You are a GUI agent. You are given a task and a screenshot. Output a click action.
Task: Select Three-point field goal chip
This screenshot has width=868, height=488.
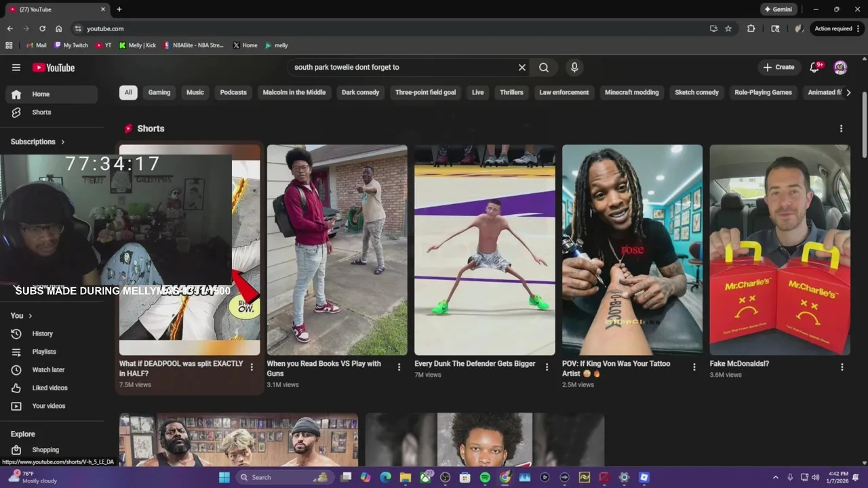pos(426,92)
